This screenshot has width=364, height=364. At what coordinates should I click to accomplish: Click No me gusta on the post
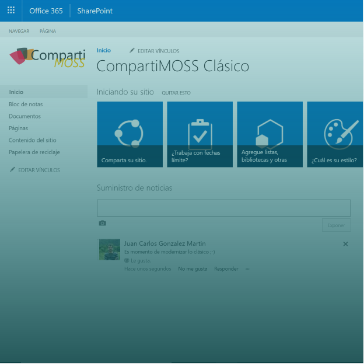click(192, 269)
